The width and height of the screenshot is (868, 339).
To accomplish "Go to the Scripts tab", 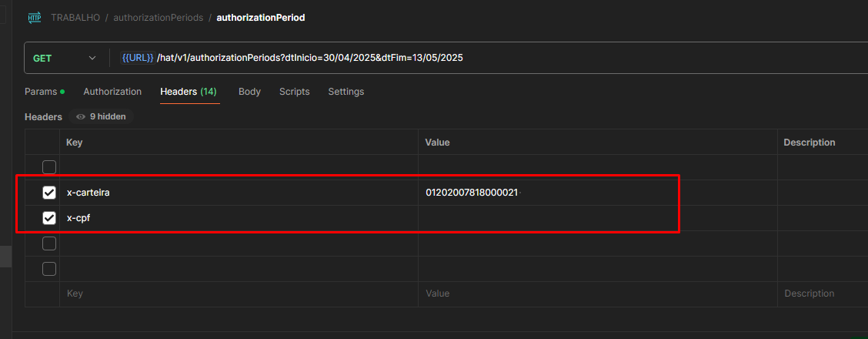I will (x=294, y=92).
